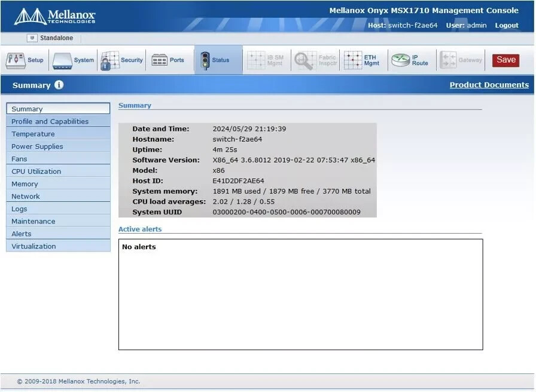Open the Temperature page
This screenshot has width=536, height=392.
[x=58, y=134]
